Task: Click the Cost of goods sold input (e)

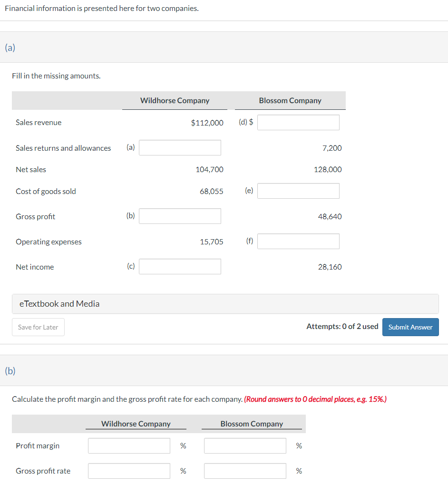Action: 298,191
